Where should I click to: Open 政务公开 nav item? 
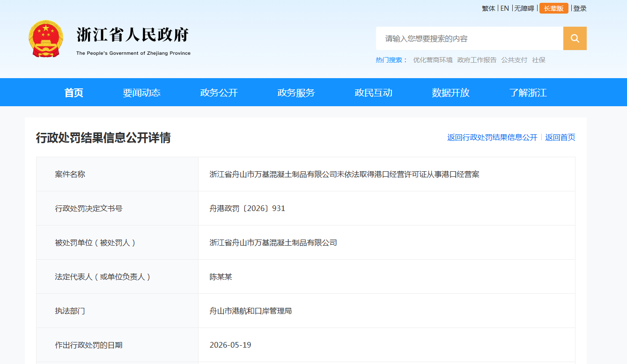[219, 93]
